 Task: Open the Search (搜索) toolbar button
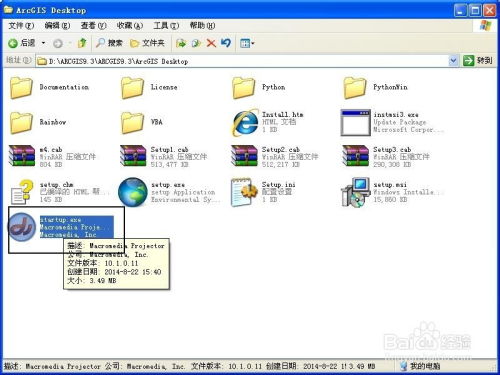109,43
